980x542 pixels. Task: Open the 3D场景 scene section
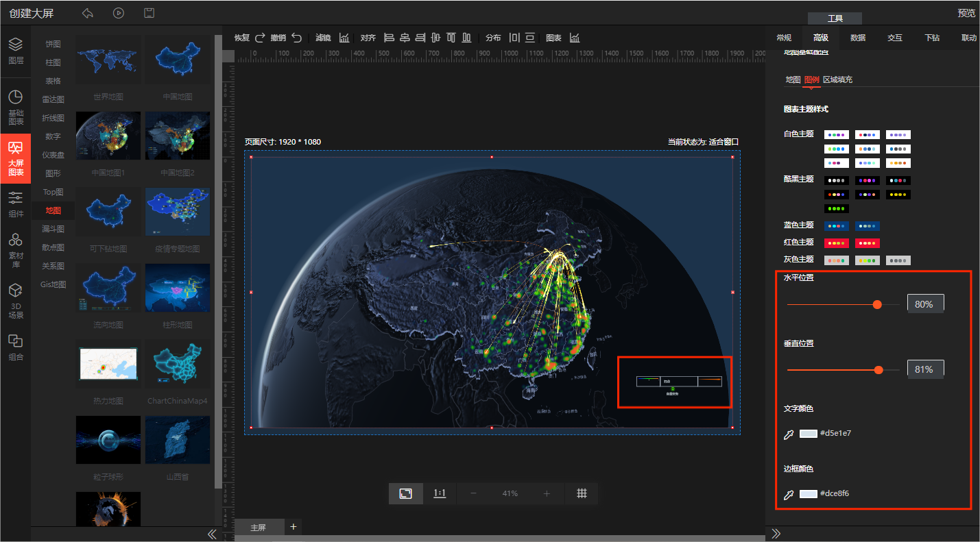pyautogui.click(x=16, y=301)
